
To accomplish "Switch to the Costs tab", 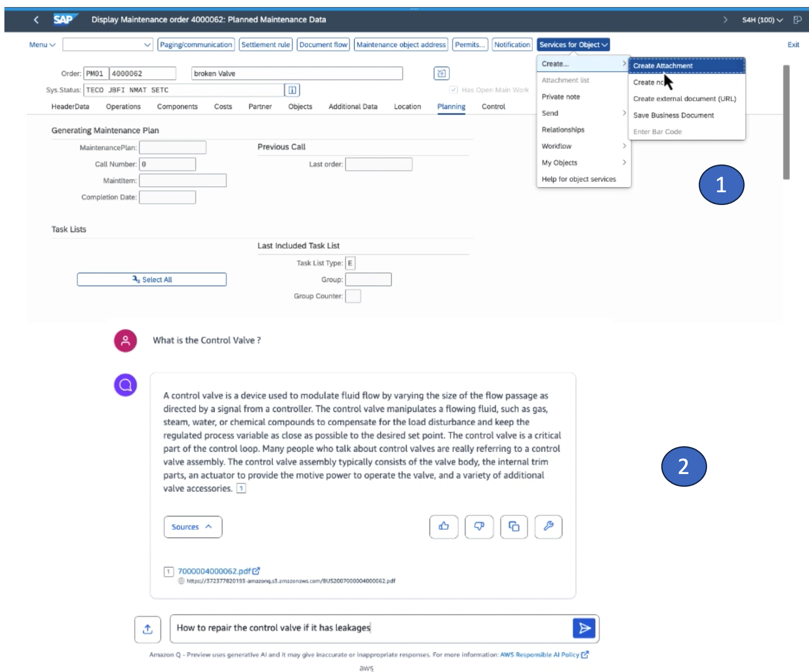I will coord(223,107).
